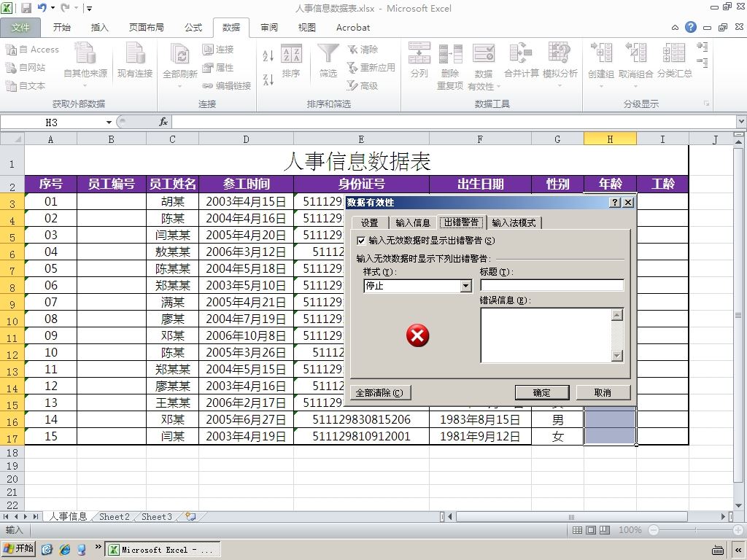The height and width of the screenshot is (560, 747).
Task: Click zoom out minus button
Action: pyautogui.click(x=653, y=530)
